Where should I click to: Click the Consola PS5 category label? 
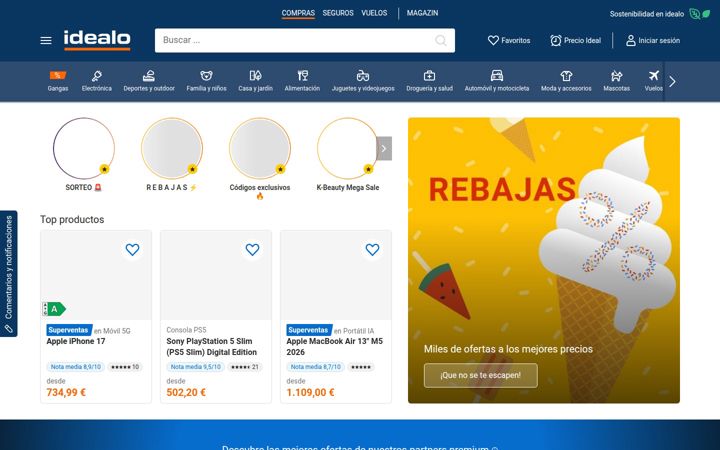point(186,330)
